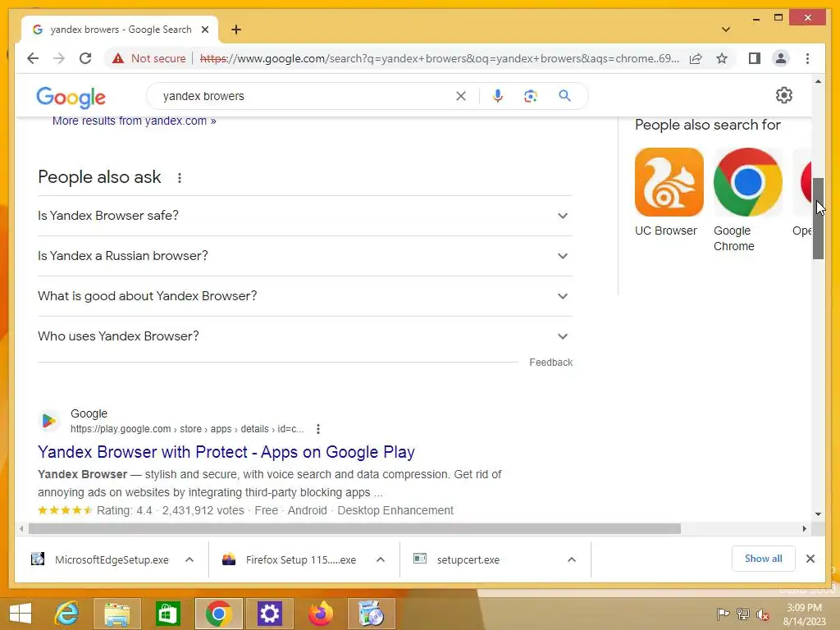Open Firefox Setup 115 download
Screen dimensions: 840x630
[x=290, y=559]
